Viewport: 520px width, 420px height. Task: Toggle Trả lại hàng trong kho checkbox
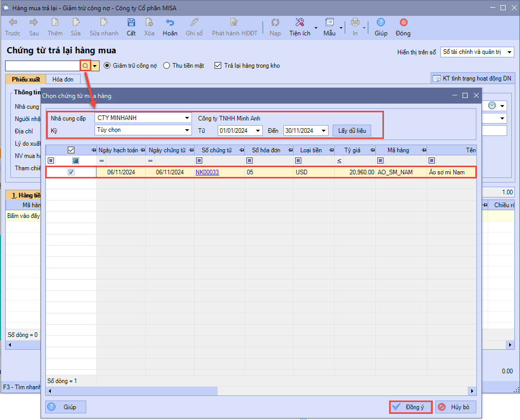[x=218, y=66]
